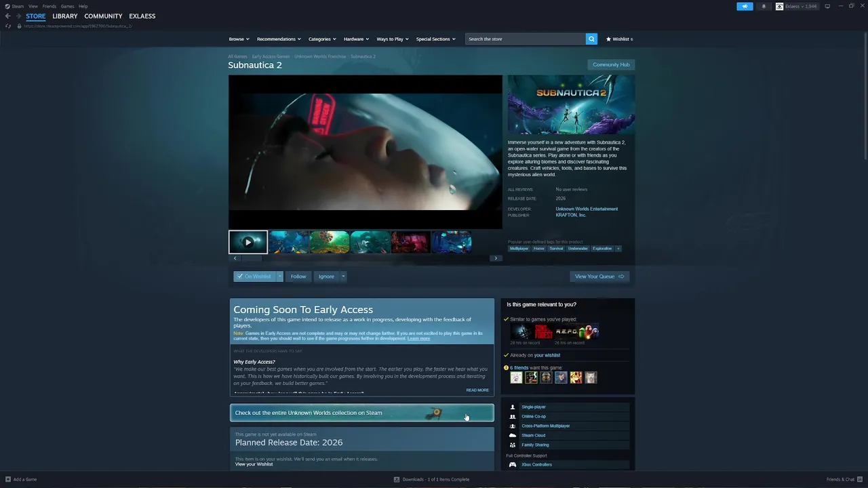Image resolution: width=868 pixels, height=488 pixels.
Task: Open Wishlist with the star icon
Action: point(609,39)
